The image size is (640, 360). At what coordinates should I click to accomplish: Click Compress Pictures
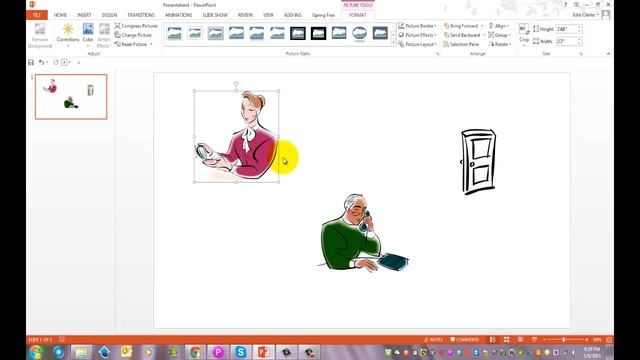tap(136, 26)
